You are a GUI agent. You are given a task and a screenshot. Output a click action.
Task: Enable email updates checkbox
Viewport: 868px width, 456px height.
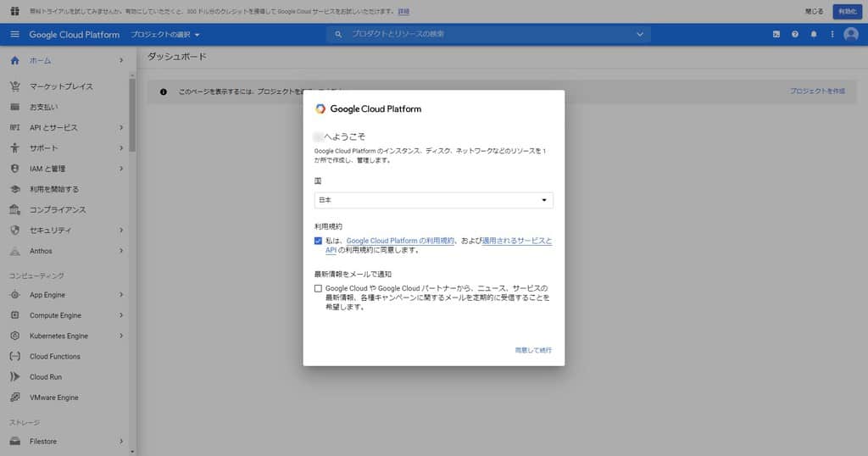318,288
